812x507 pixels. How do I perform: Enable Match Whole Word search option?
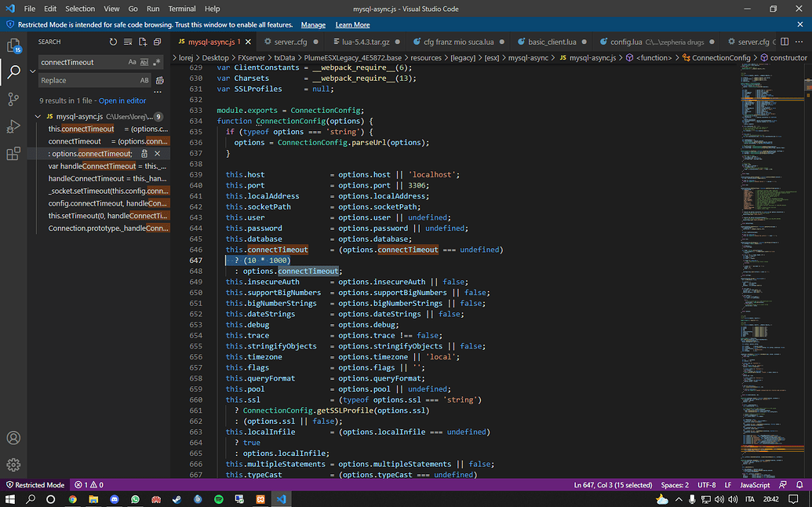click(x=144, y=62)
